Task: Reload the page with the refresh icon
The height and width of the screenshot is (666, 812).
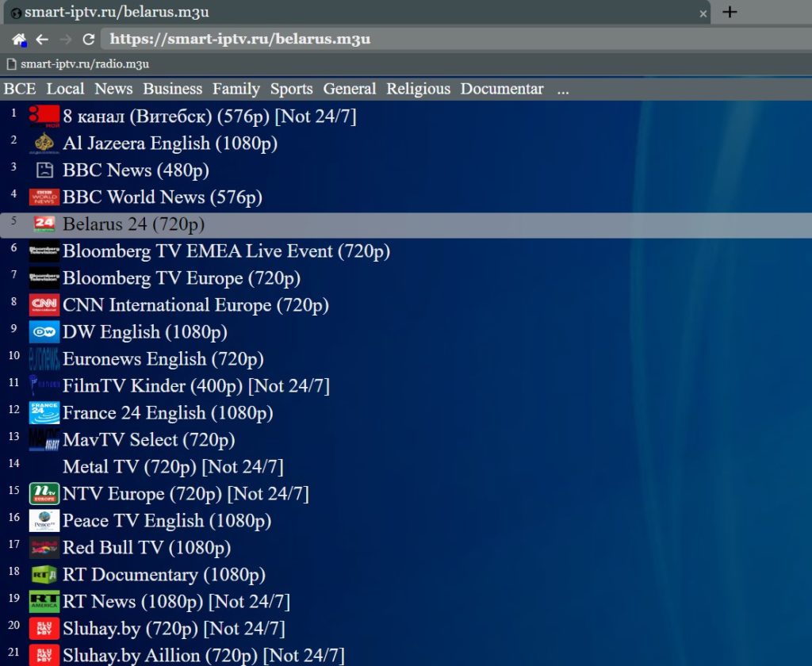Action: (x=89, y=39)
